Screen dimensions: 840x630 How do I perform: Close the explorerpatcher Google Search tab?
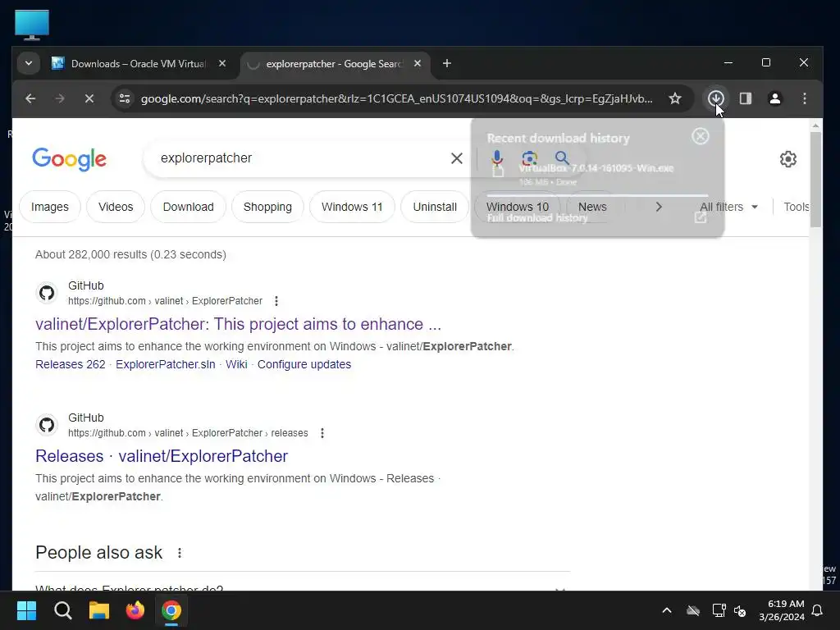[x=418, y=64]
